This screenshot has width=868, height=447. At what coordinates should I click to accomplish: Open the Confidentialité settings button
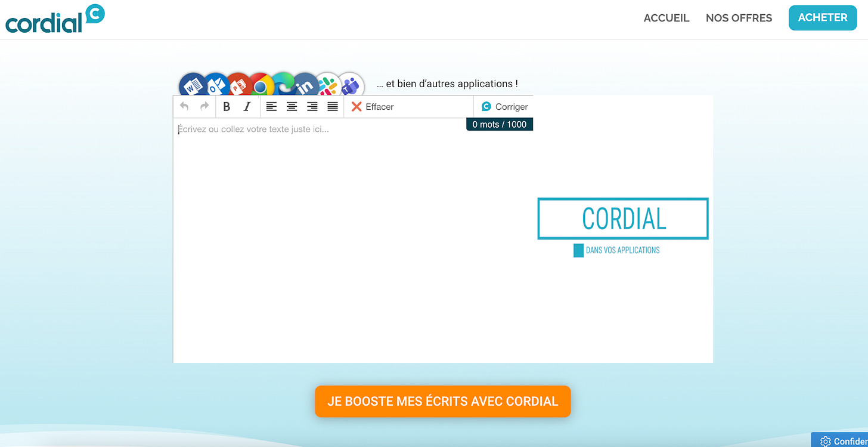point(840,440)
